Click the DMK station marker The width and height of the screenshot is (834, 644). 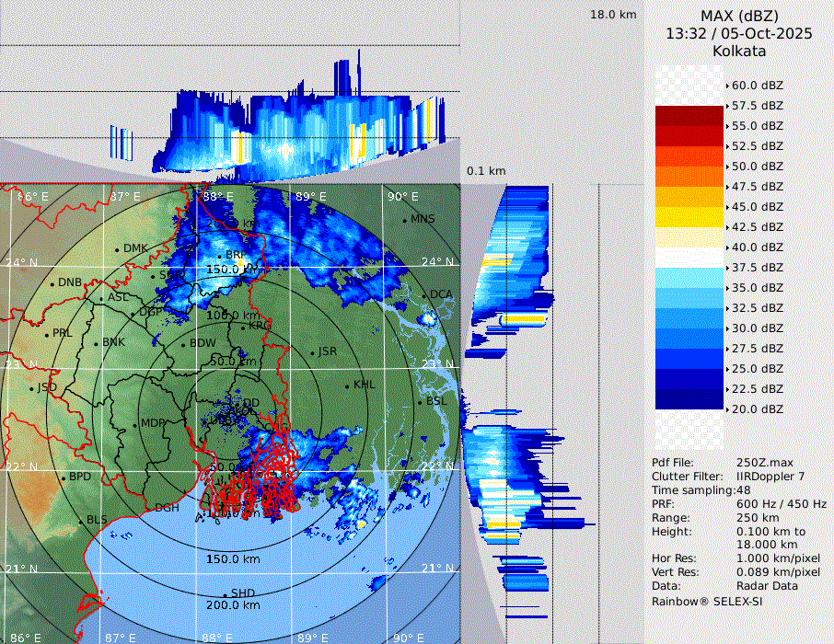coord(117,249)
